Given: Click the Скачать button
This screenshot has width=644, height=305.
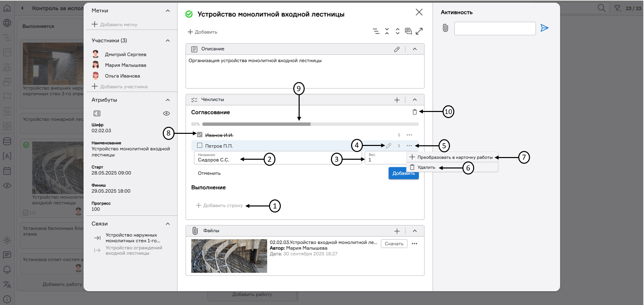Looking at the screenshot, I should (394, 244).
